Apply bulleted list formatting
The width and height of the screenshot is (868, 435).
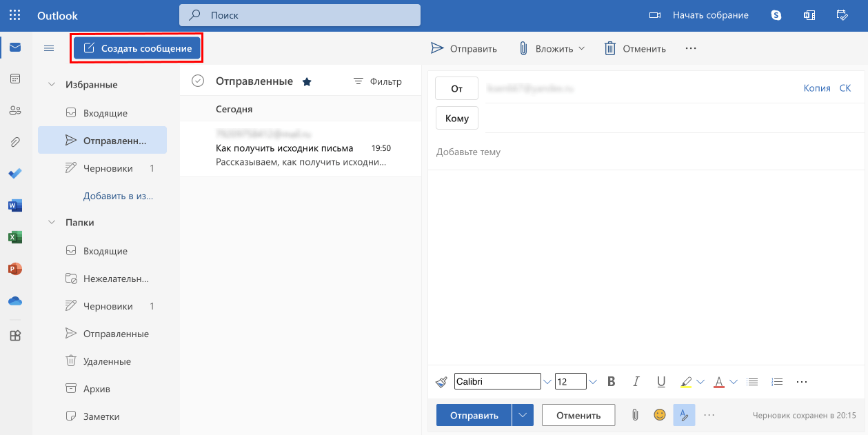pyautogui.click(x=751, y=381)
